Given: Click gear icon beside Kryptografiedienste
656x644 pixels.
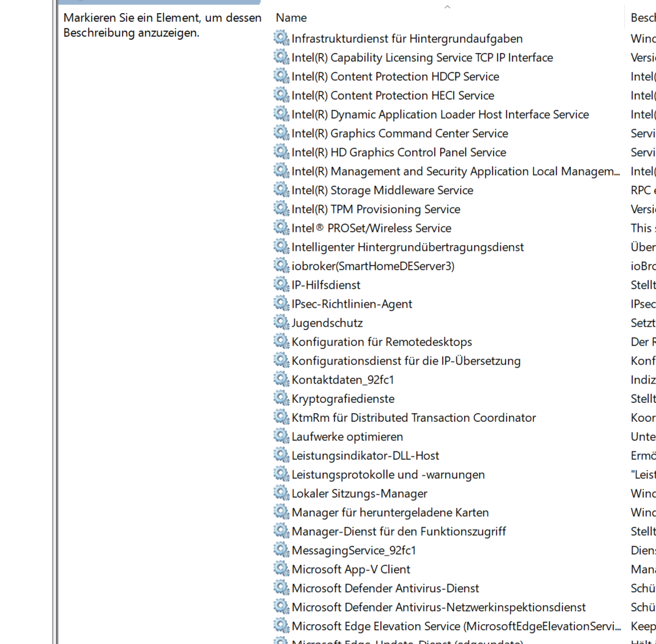Looking at the screenshot, I should [281, 398].
